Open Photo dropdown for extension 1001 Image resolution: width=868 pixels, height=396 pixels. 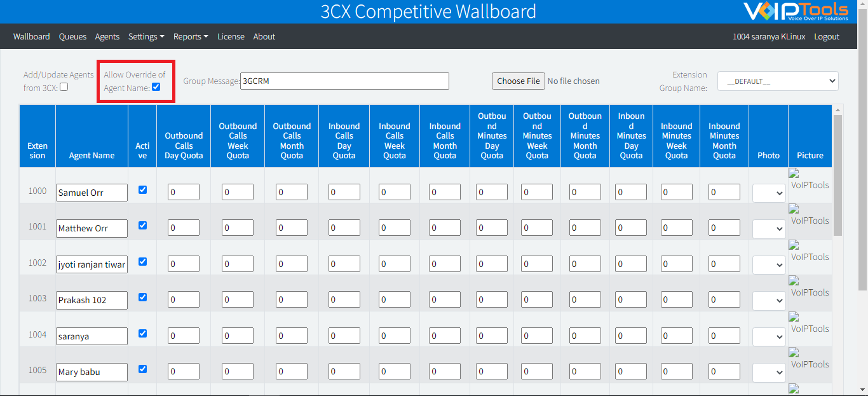click(769, 228)
